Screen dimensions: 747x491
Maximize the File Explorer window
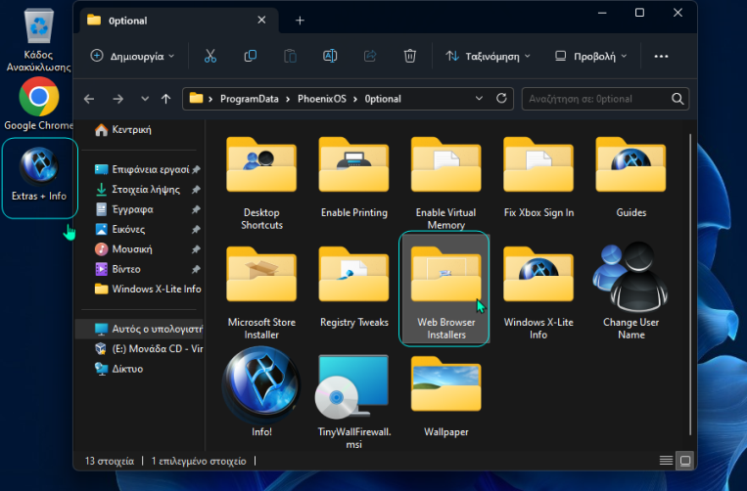click(640, 13)
